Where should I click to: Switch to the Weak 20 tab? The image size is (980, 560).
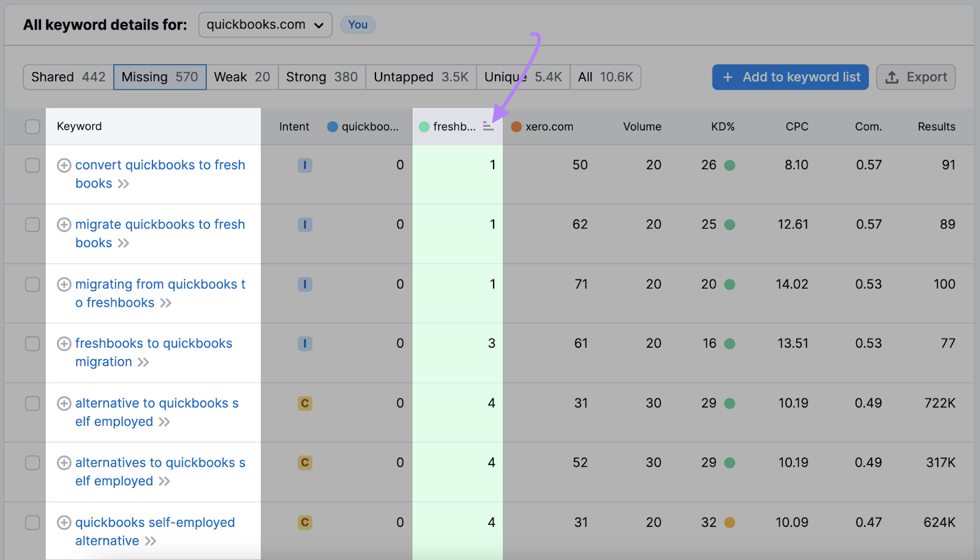click(x=242, y=77)
